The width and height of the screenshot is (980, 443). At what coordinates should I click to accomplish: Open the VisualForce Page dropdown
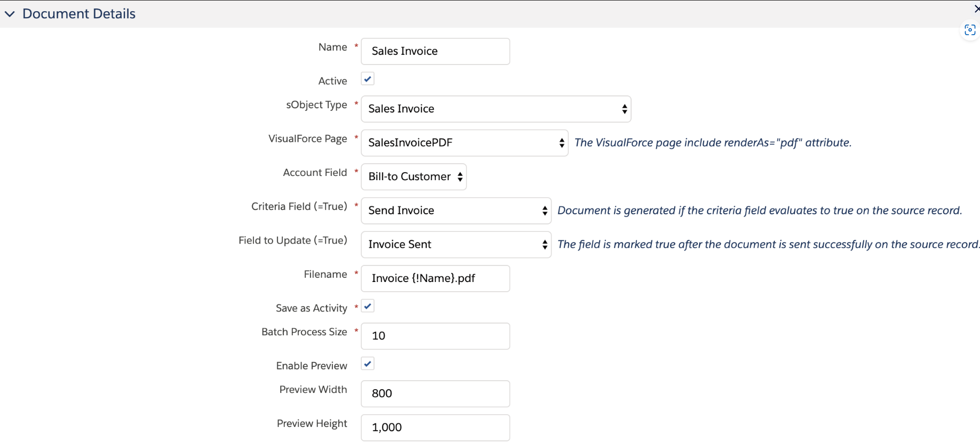click(465, 143)
